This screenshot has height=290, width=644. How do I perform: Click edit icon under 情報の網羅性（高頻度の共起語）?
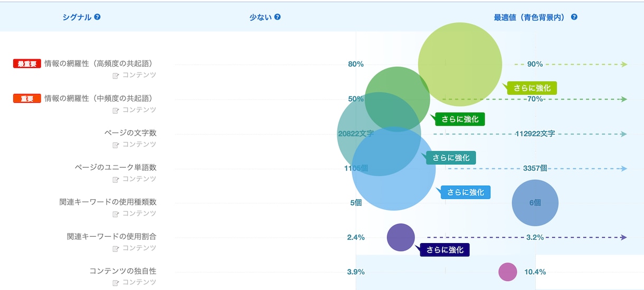point(116,75)
